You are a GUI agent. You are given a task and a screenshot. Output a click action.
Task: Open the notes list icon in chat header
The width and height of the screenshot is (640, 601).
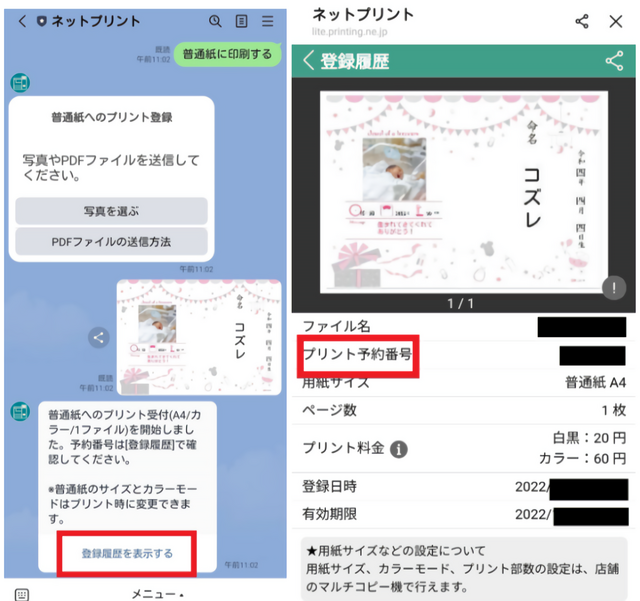[241, 21]
